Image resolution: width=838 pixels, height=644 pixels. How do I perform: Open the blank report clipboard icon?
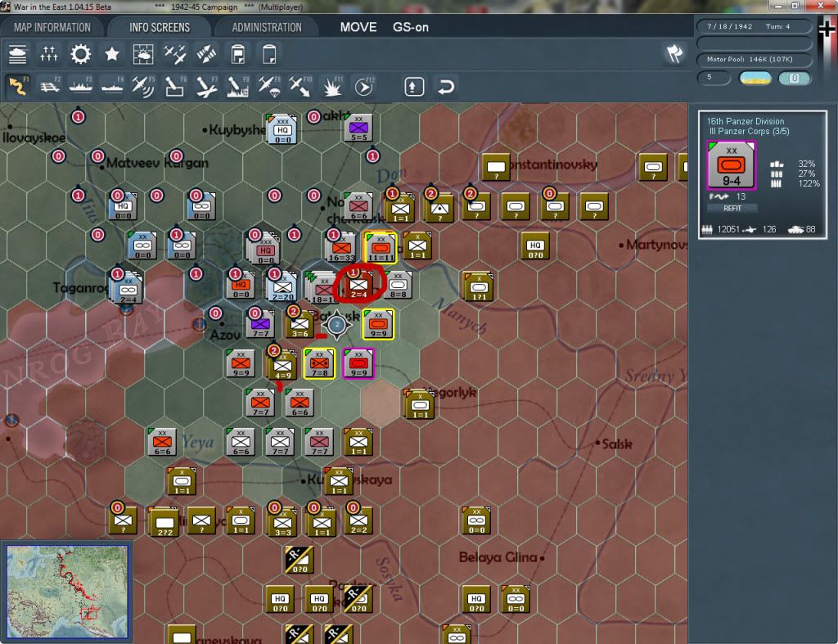269,54
